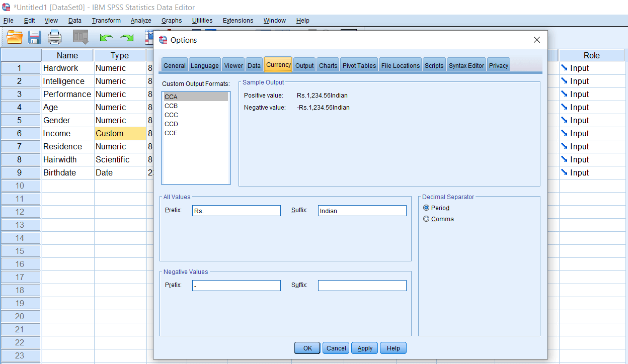
Task: Click the Input role icon for Hardwork
Action: point(565,68)
